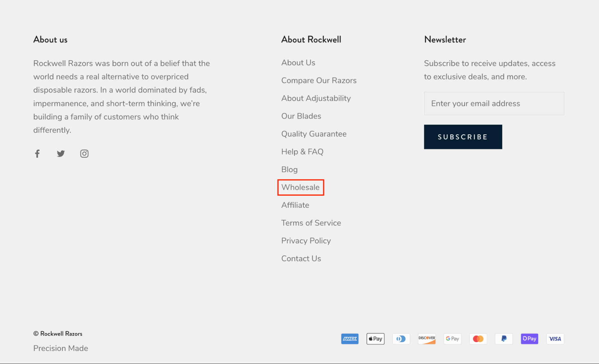Open the Help & FAQ link
The width and height of the screenshot is (599, 364).
click(302, 152)
